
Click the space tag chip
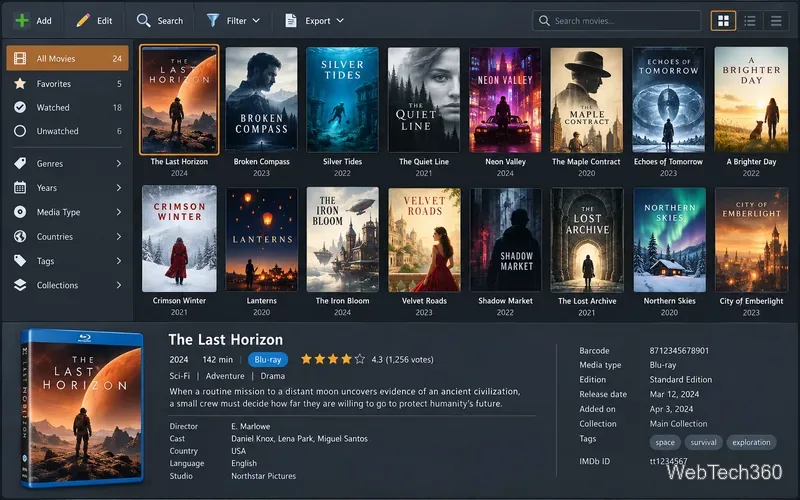tap(665, 442)
